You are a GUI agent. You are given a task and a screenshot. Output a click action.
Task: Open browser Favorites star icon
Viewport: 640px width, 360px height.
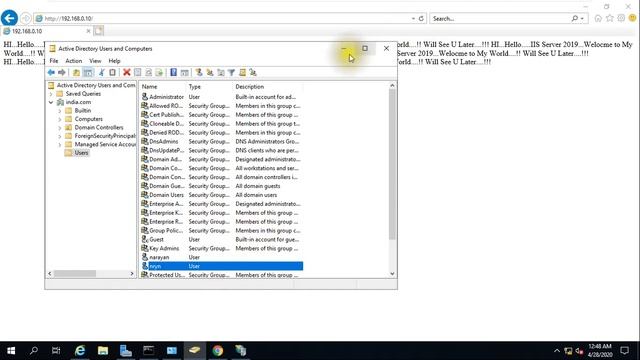(x=610, y=18)
